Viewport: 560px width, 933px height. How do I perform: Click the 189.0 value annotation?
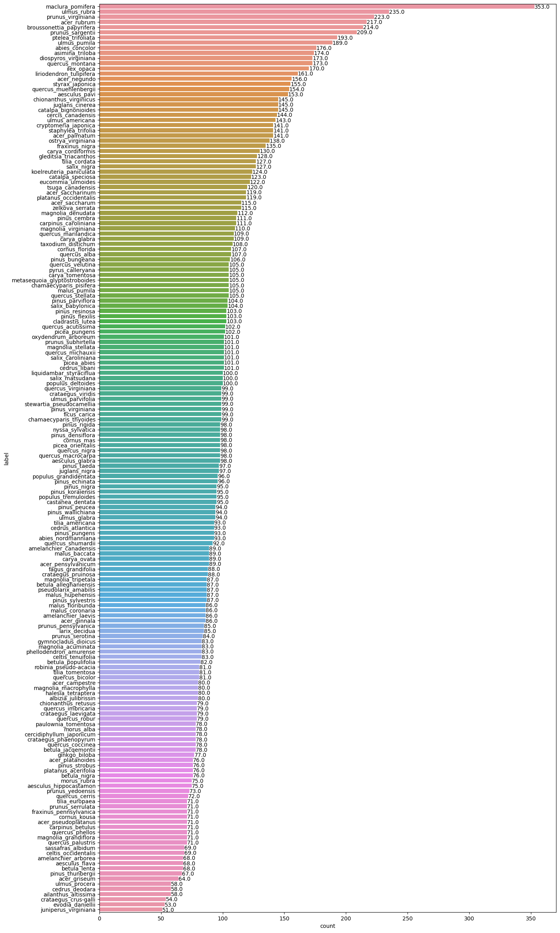click(x=340, y=43)
